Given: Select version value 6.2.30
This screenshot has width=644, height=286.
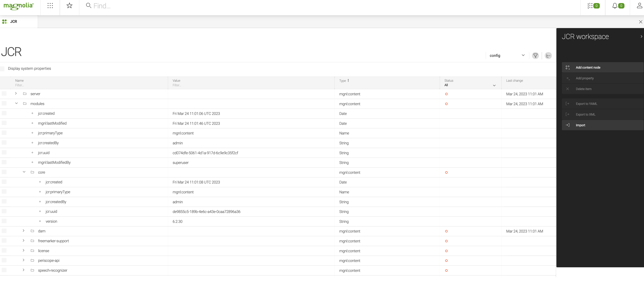Looking at the screenshot, I should (177, 221).
